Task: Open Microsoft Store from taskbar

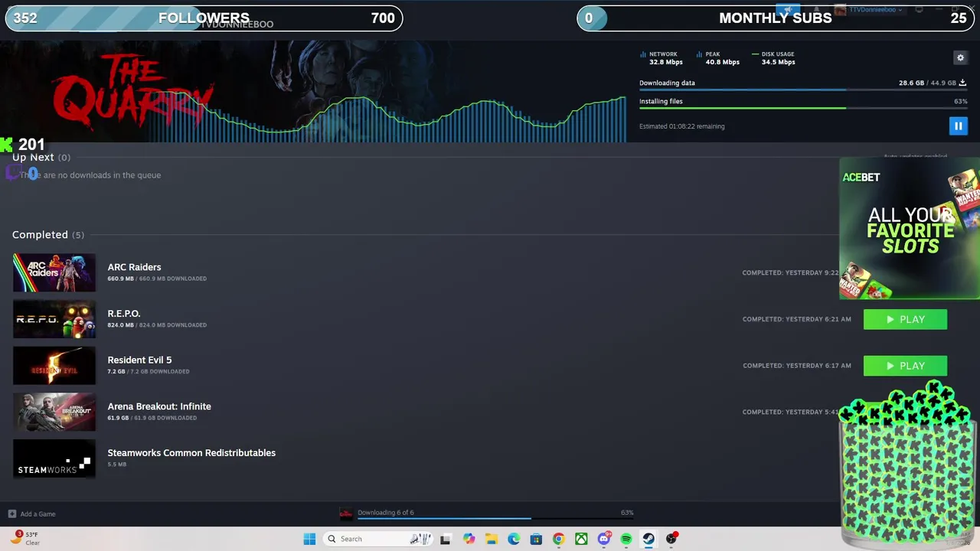Action: pyautogui.click(x=536, y=539)
